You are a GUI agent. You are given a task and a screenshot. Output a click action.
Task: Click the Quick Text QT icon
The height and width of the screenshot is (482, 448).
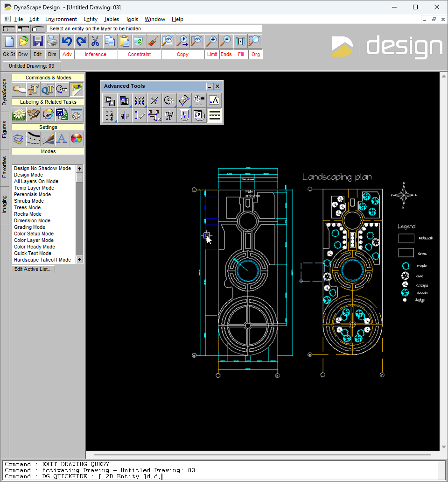click(x=48, y=89)
